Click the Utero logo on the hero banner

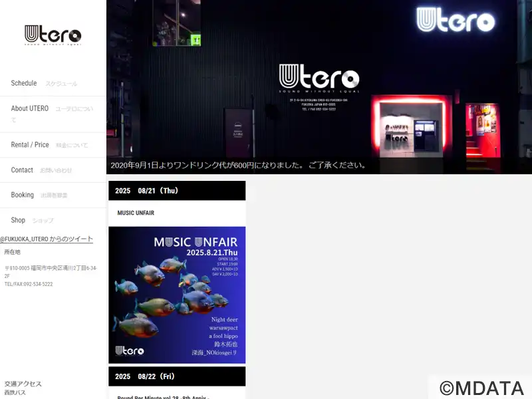[319, 78]
